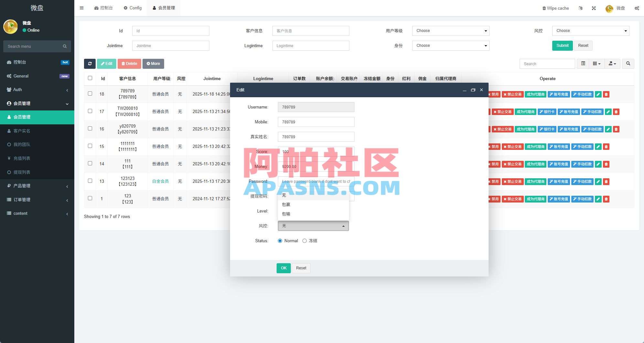Choose 包赢 option in the dropdown list

pyautogui.click(x=313, y=204)
